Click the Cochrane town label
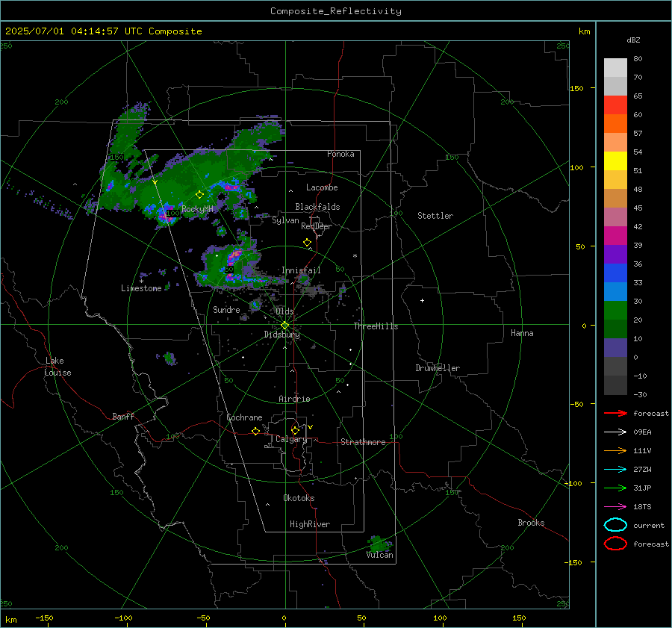 [244, 417]
